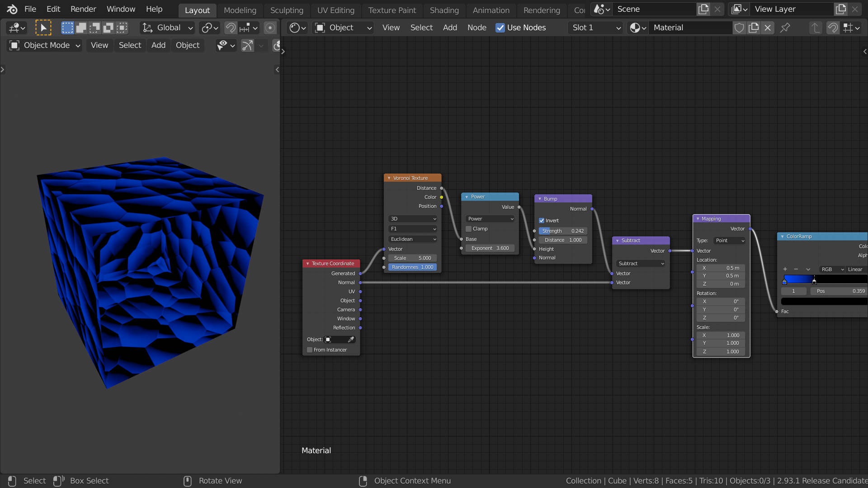Activate the Tweak select tool
This screenshot has width=868, height=488.
44,28
